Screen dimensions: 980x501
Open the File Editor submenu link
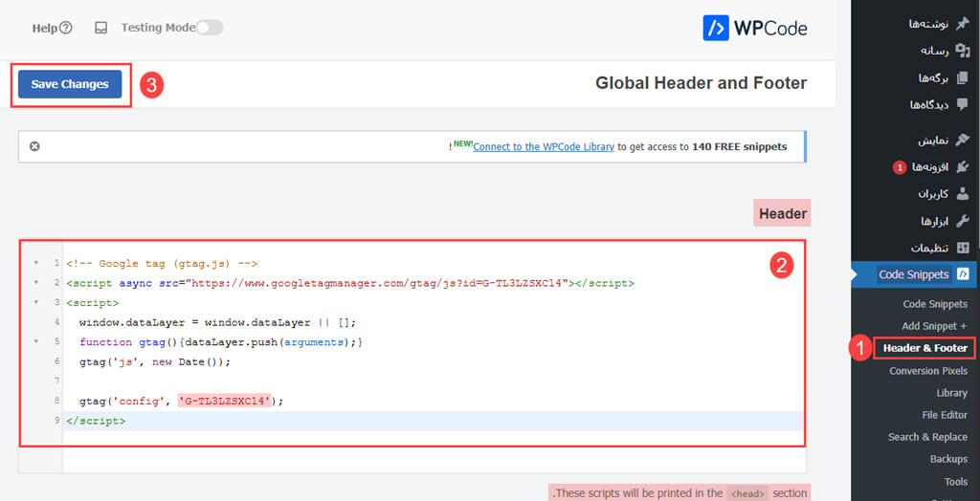pyautogui.click(x=945, y=415)
